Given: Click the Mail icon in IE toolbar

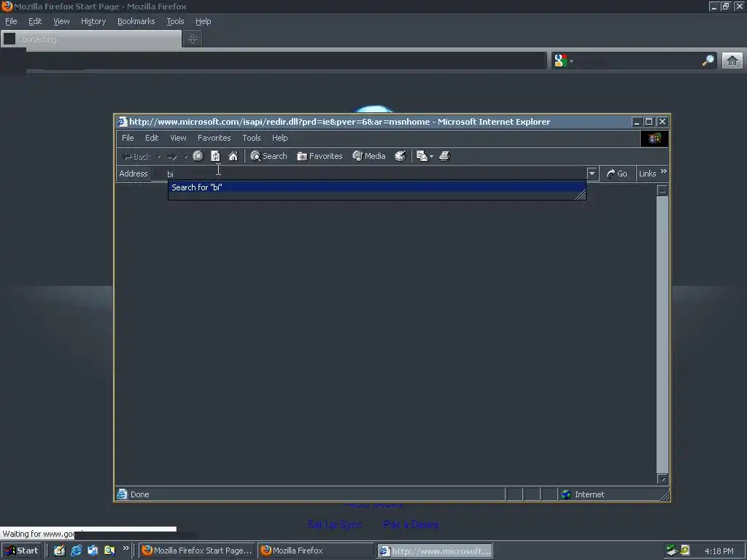Looking at the screenshot, I should click(x=422, y=156).
